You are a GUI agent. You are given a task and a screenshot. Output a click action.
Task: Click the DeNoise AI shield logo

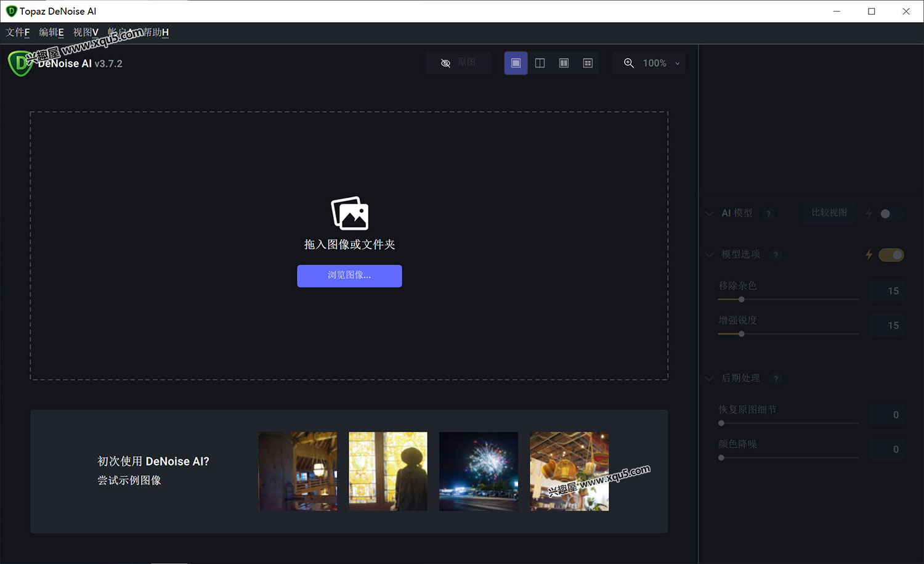20,63
